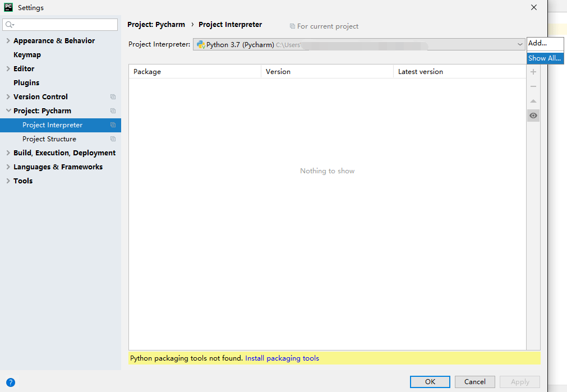Collapse the Project: Pycharm tree node
This screenshot has height=392, width=567.
[8, 111]
